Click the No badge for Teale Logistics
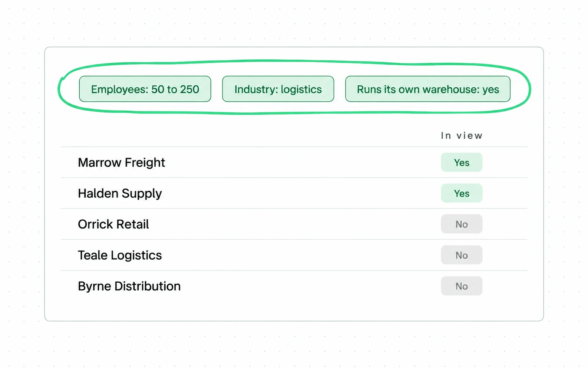This screenshot has width=588, height=368. pos(462,255)
